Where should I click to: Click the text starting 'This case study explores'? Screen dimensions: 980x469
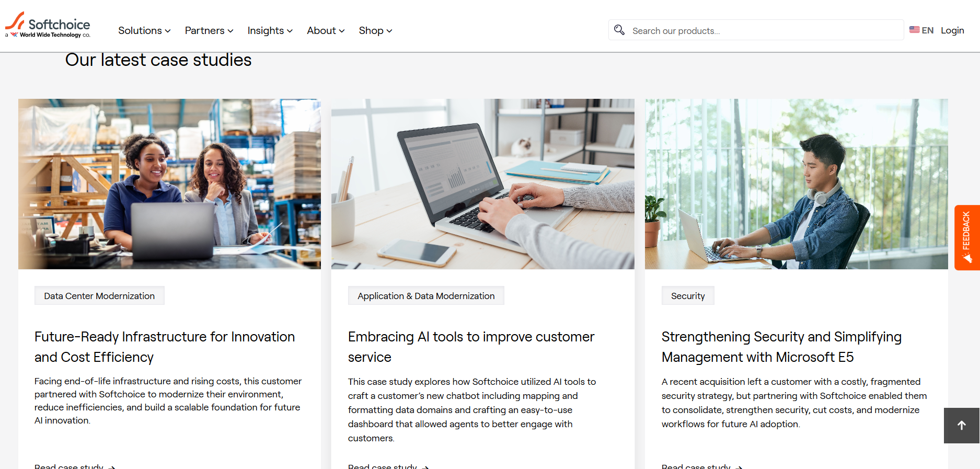[472, 410]
